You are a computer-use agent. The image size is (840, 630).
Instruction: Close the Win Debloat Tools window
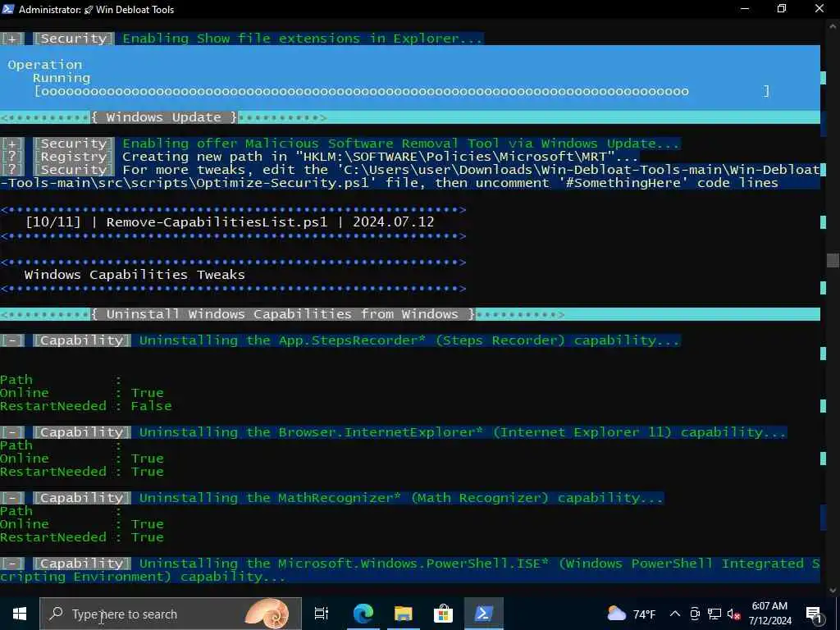819,9
